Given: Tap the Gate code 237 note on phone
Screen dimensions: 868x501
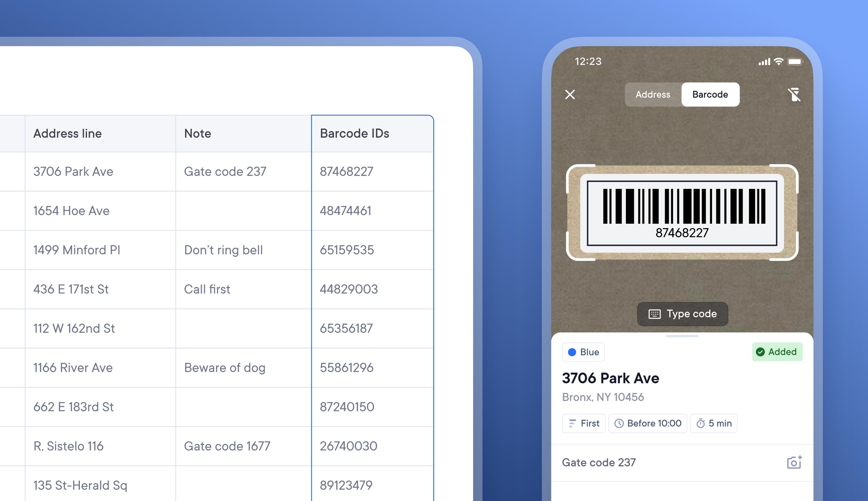Looking at the screenshot, I should (x=599, y=462).
